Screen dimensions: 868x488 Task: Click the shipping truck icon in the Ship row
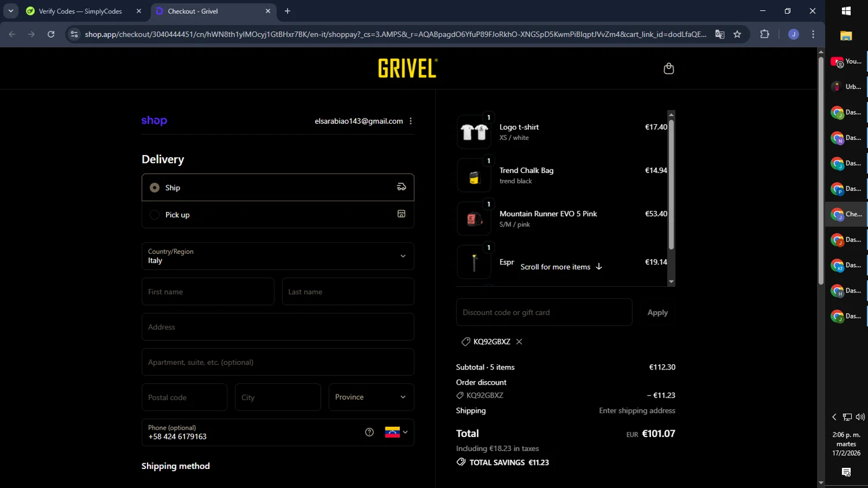[401, 187]
